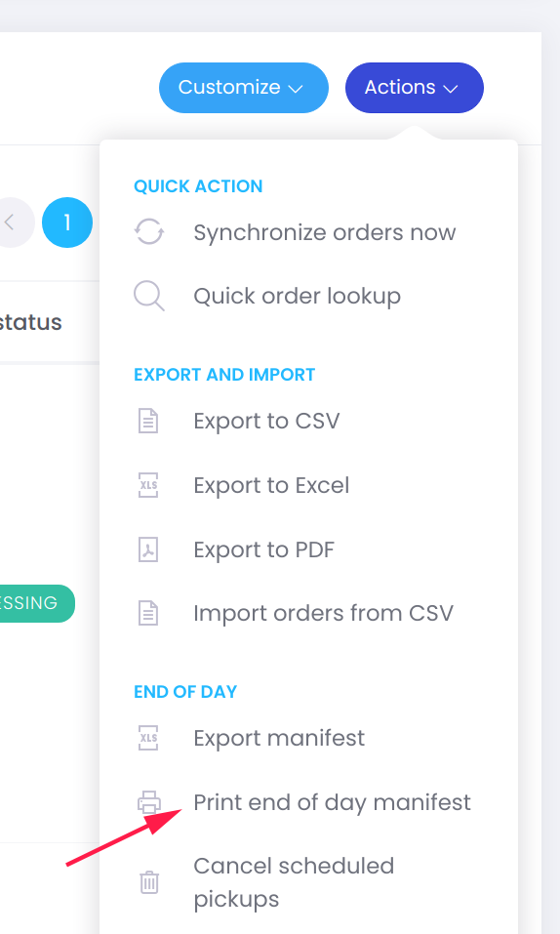
Task: Choose Quick order lookup menu entry
Action: coord(298,296)
